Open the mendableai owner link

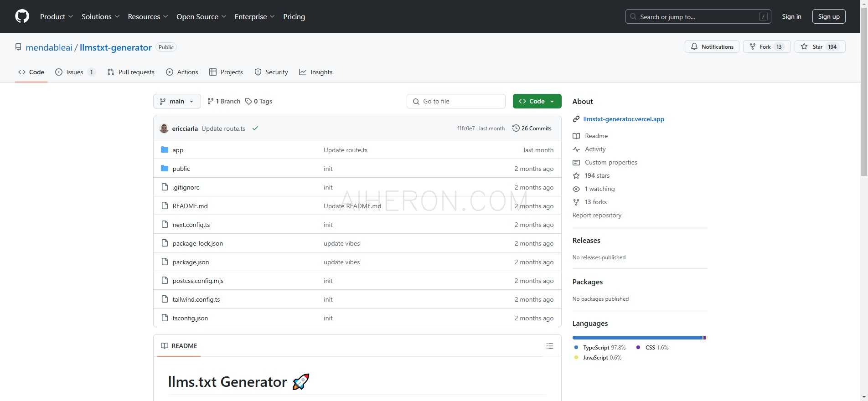pyautogui.click(x=49, y=47)
